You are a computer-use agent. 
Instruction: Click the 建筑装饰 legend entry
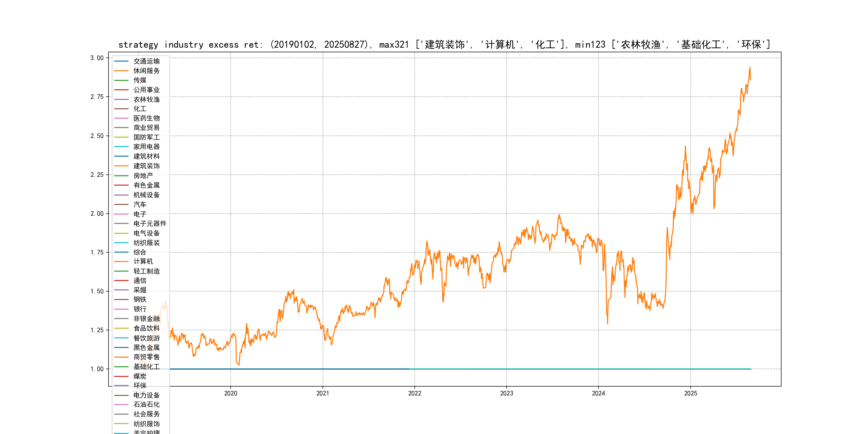[x=146, y=166]
